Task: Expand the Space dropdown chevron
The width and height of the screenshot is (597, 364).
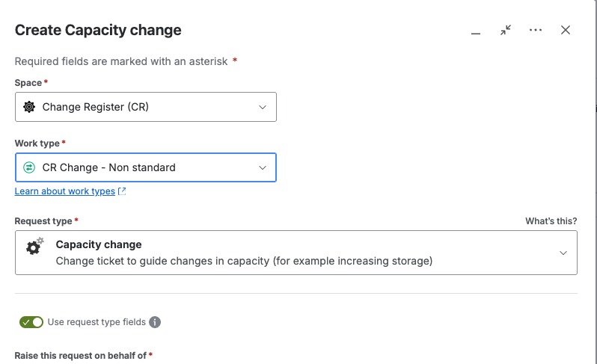Action: coord(263,107)
